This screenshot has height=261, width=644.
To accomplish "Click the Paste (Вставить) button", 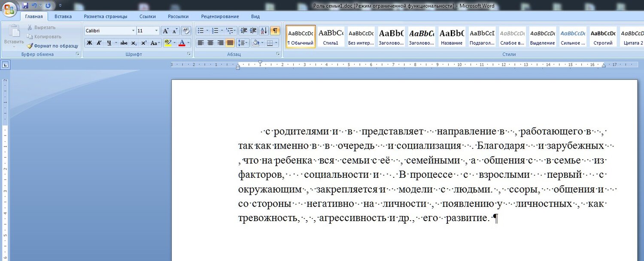I will [x=14, y=36].
